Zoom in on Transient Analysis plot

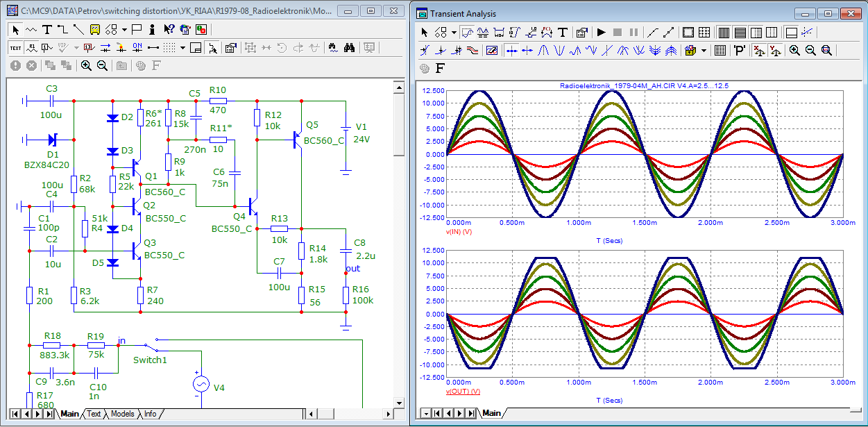pos(794,51)
